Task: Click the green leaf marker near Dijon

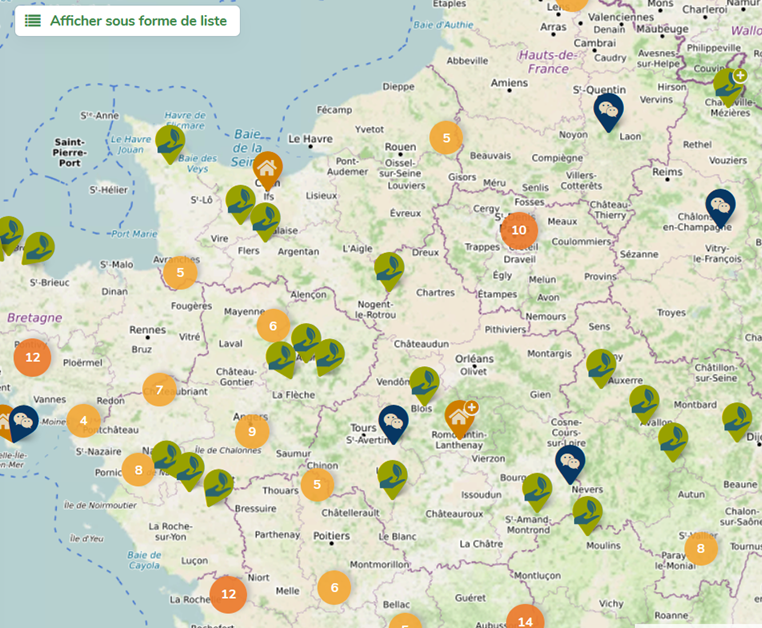Action: click(x=737, y=420)
